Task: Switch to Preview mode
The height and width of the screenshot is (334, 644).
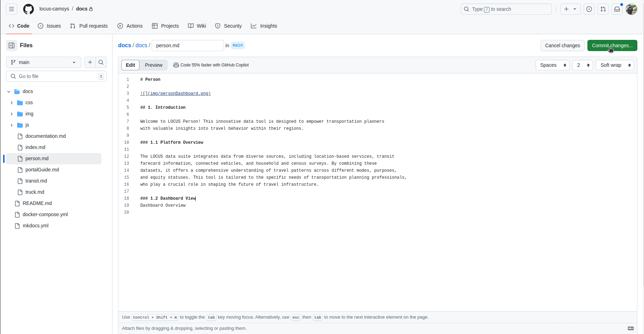Action: click(x=153, y=65)
